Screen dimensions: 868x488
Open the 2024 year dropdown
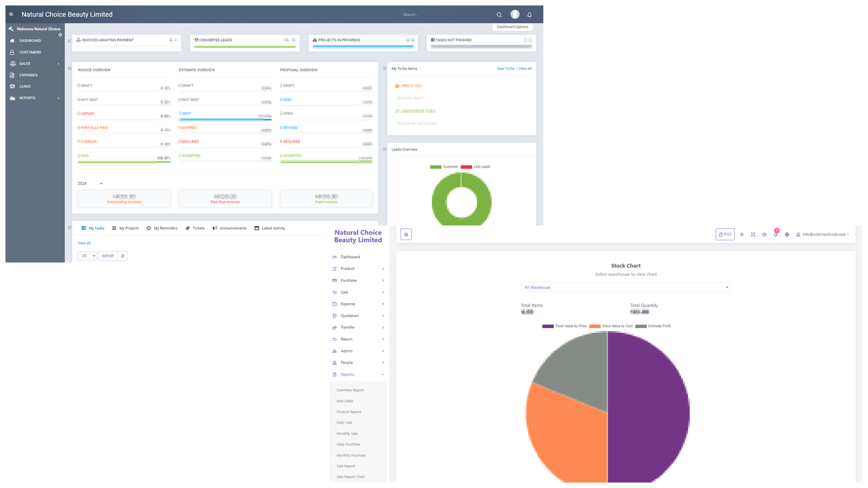[90, 183]
